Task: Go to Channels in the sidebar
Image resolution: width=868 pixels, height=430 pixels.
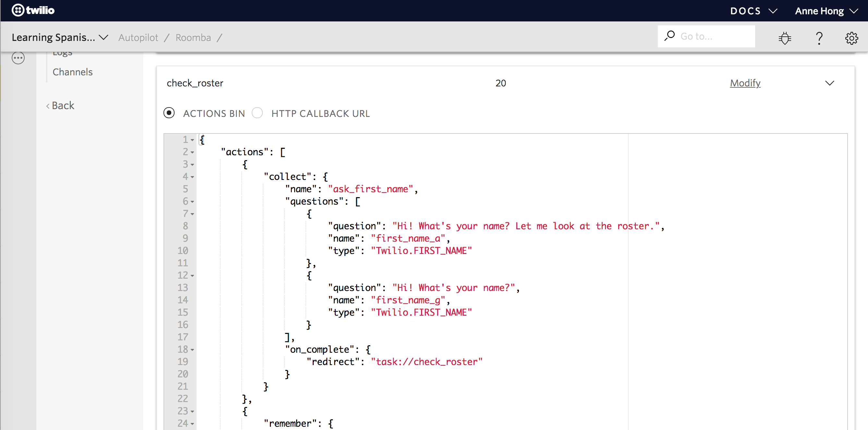Action: [x=72, y=72]
